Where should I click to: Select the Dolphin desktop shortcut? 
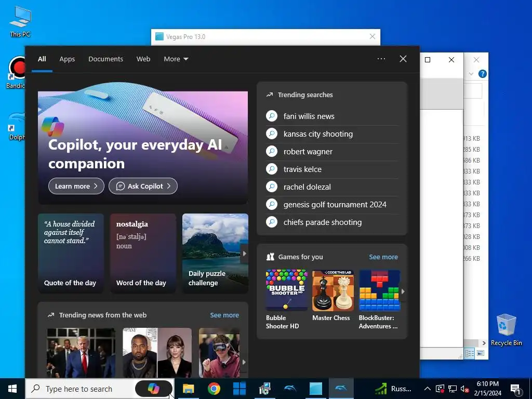(16, 126)
